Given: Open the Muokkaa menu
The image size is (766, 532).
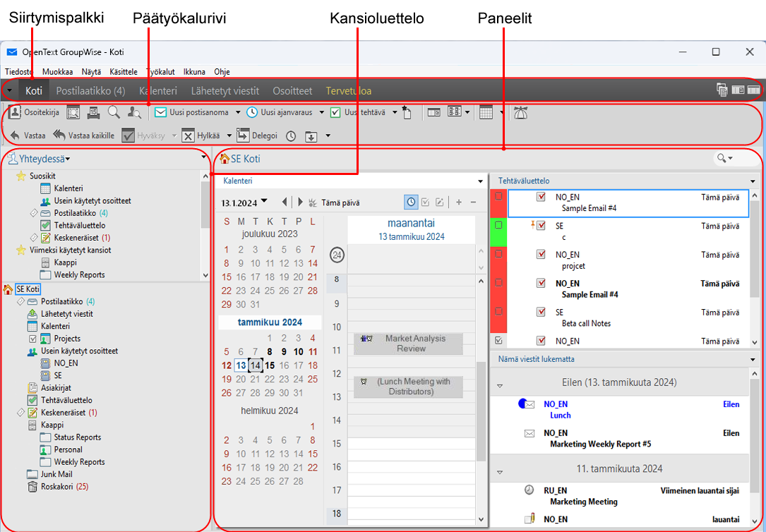Looking at the screenshot, I should click(58, 72).
